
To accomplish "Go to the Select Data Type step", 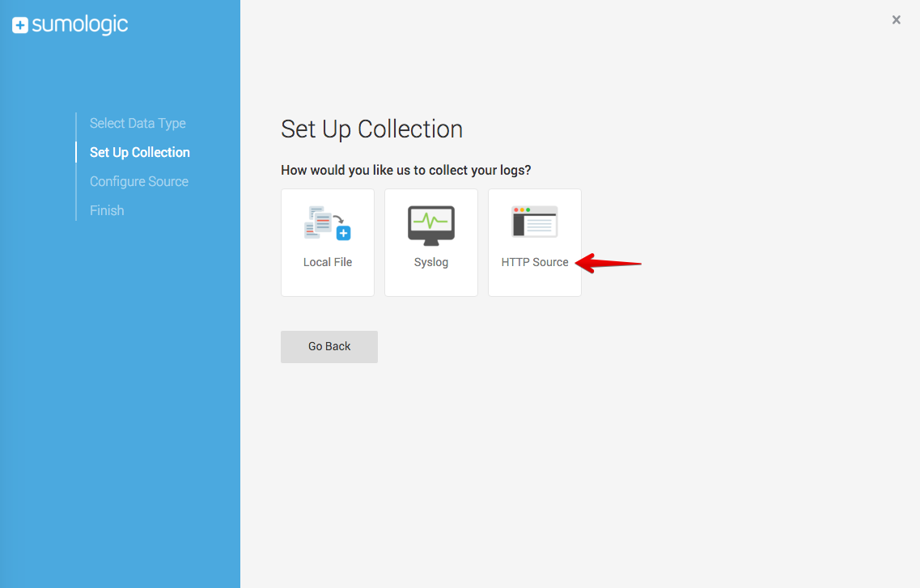I will click(138, 123).
